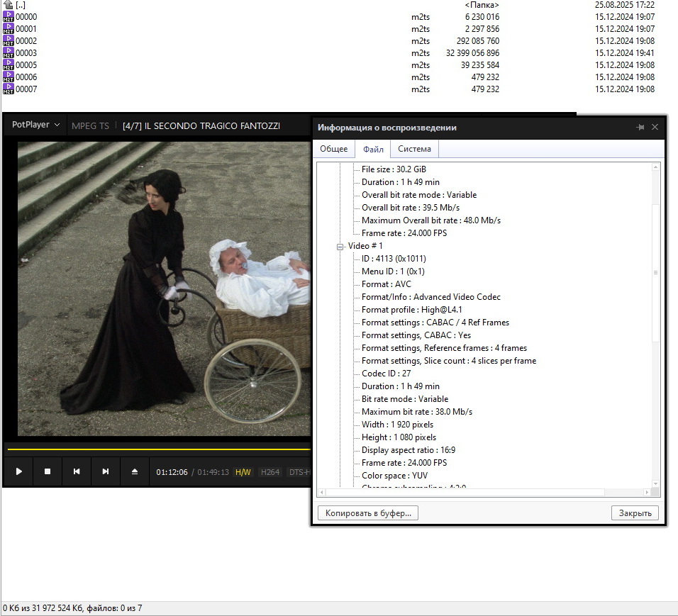Click the Копировать в буфер button

click(x=368, y=513)
